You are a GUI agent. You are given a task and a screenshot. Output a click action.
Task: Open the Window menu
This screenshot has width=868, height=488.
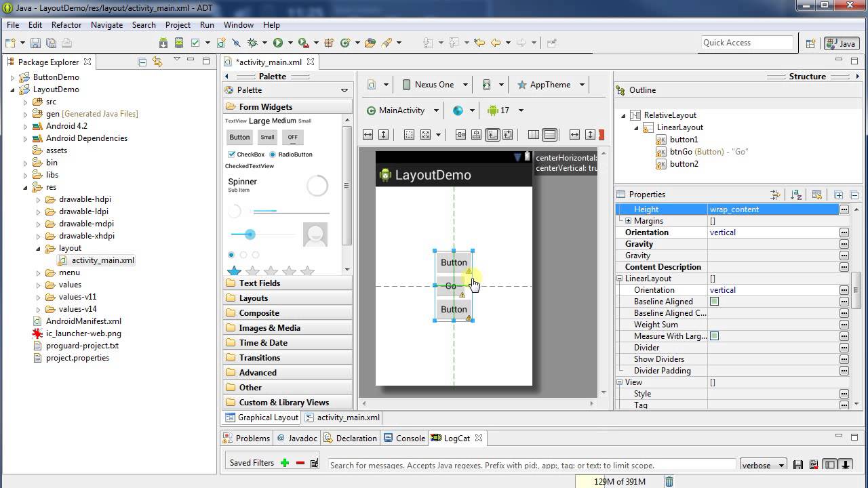click(239, 25)
